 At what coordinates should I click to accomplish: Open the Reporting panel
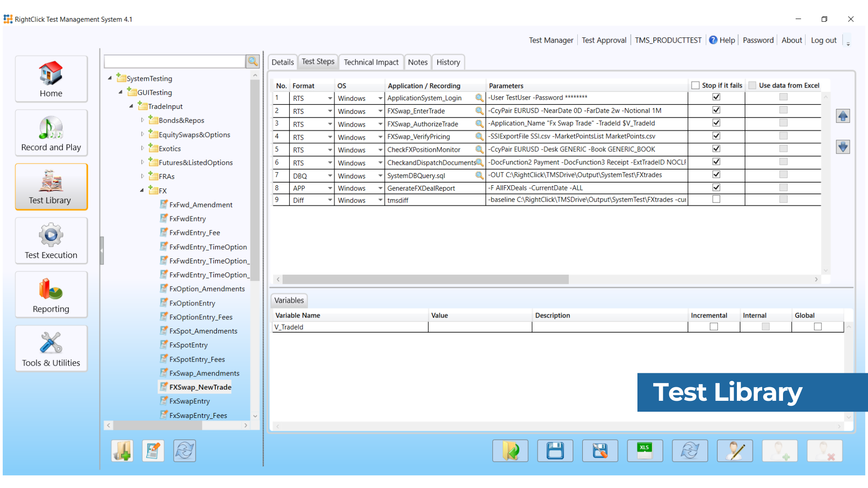pyautogui.click(x=51, y=294)
